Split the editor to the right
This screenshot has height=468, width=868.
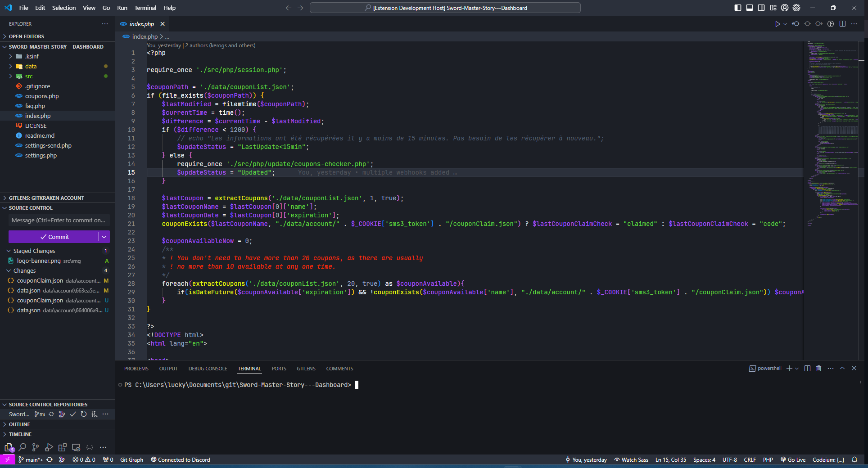(x=842, y=24)
